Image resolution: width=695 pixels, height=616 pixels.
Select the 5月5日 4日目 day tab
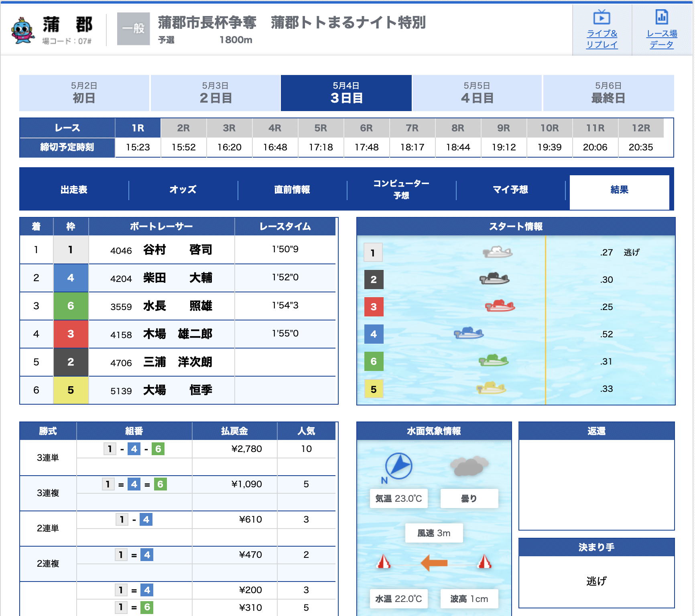pos(477,93)
